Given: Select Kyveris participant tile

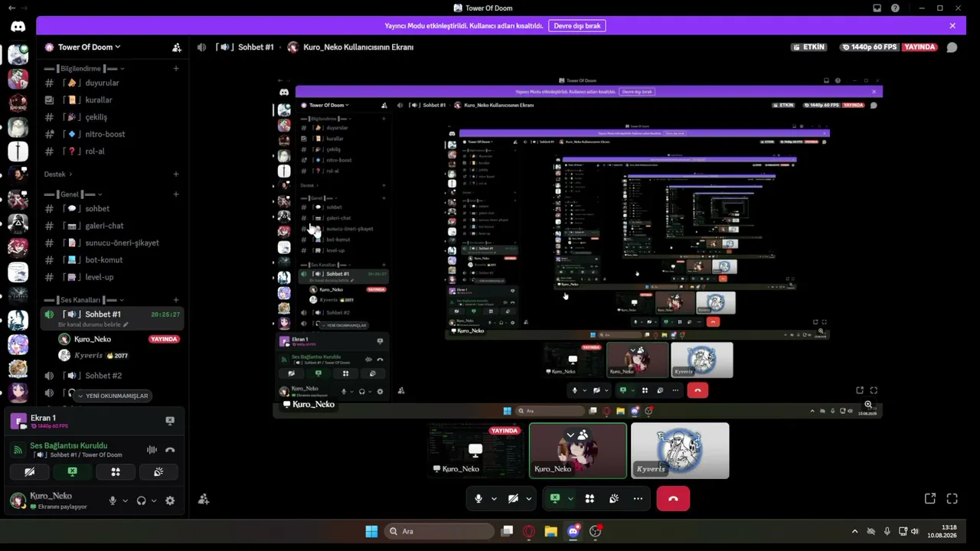Looking at the screenshot, I should click(680, 451).
